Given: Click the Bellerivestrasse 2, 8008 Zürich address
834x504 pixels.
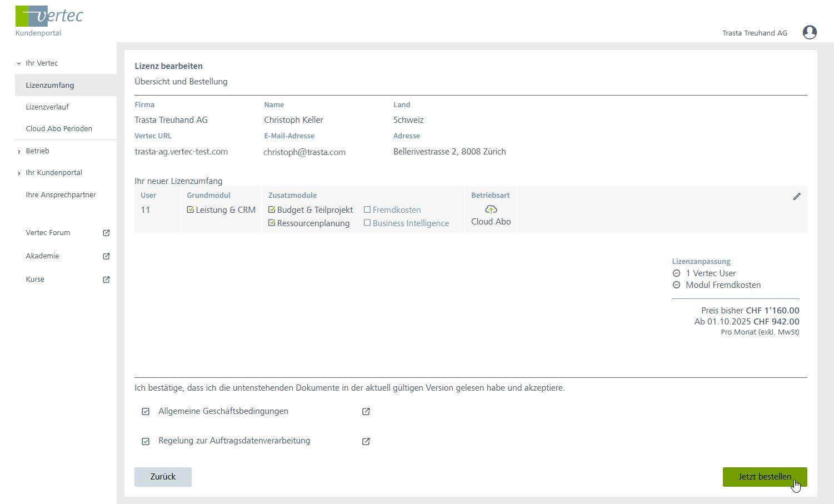Looking at the screenshot, I should point(450,152).
